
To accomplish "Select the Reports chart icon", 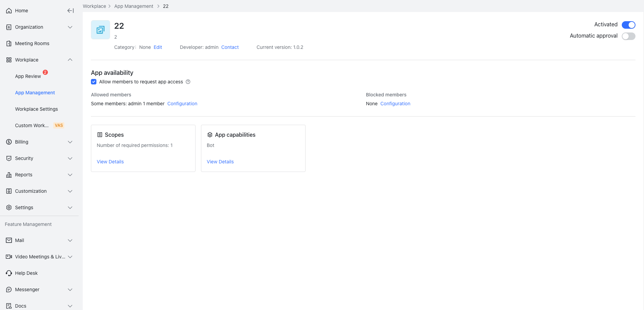I will pyautogui.click(x=9, y=175).
